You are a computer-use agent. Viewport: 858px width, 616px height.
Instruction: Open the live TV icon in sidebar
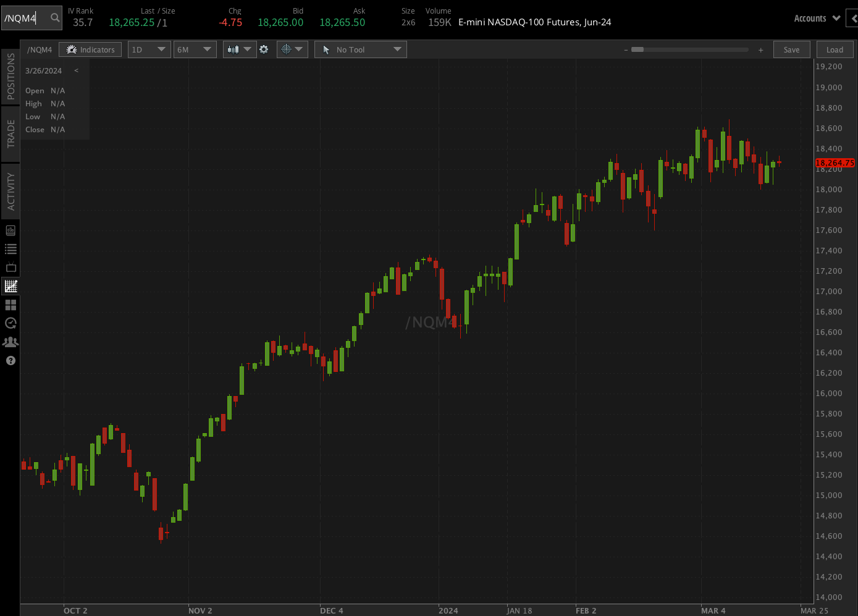pyautogui.click(x=11, y=268)
